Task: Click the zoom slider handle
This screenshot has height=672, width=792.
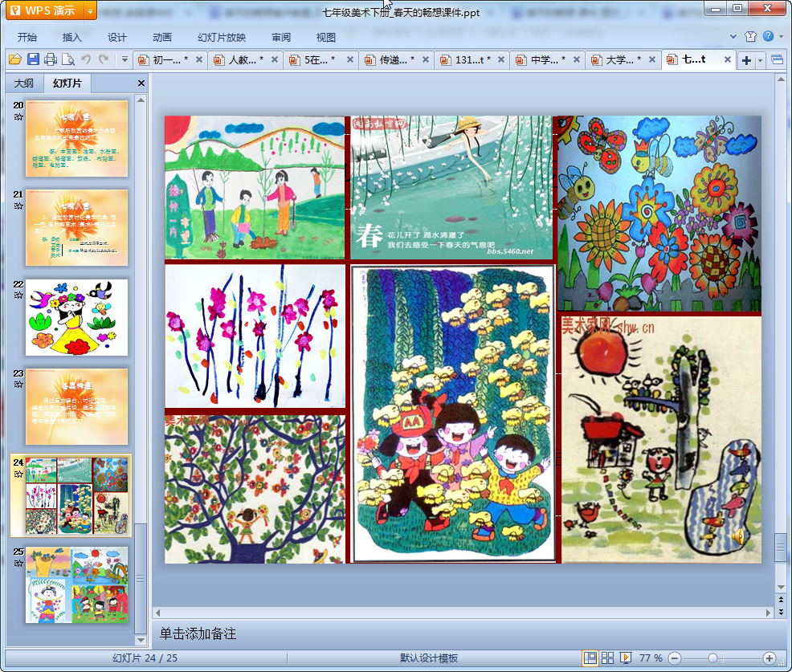Action: pos(712,658)
